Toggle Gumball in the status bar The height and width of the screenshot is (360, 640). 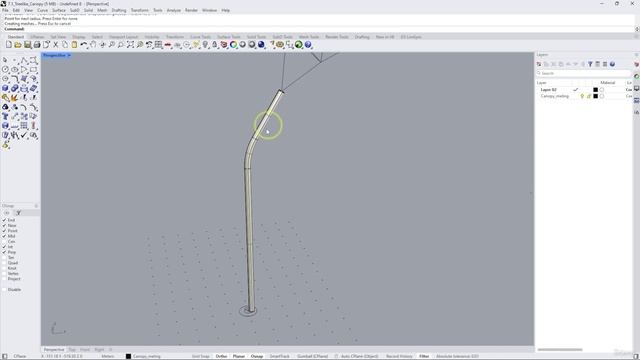312,356
